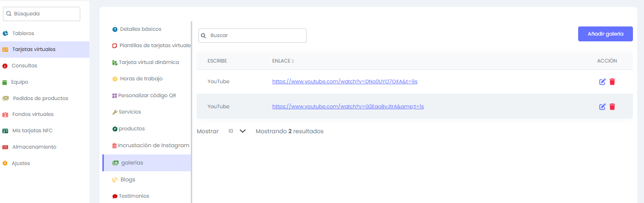
Task: Click the Servicios wrench icon
Action: 114,112
